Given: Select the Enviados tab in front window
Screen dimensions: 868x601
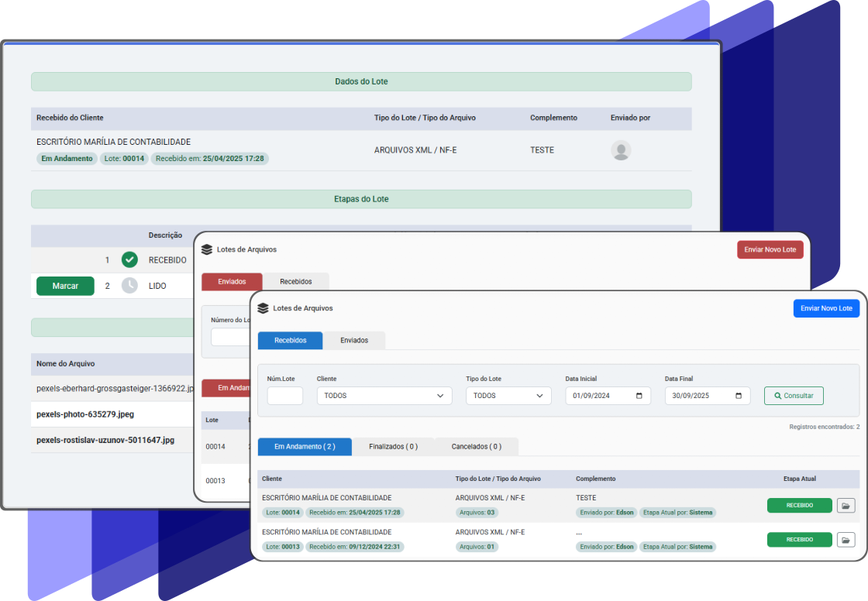Looking at the screenshot, I should (354, 341).
